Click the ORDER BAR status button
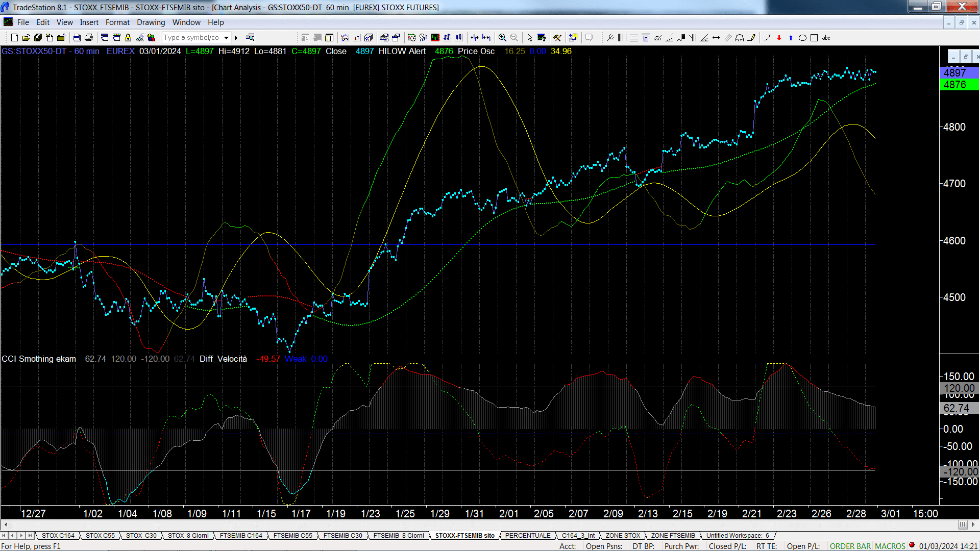This screenshot has height=551, width=980. [x=850, y=546]
